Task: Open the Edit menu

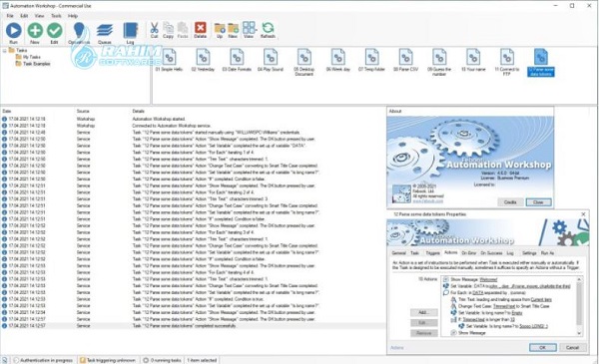Action: click(24, 16)
